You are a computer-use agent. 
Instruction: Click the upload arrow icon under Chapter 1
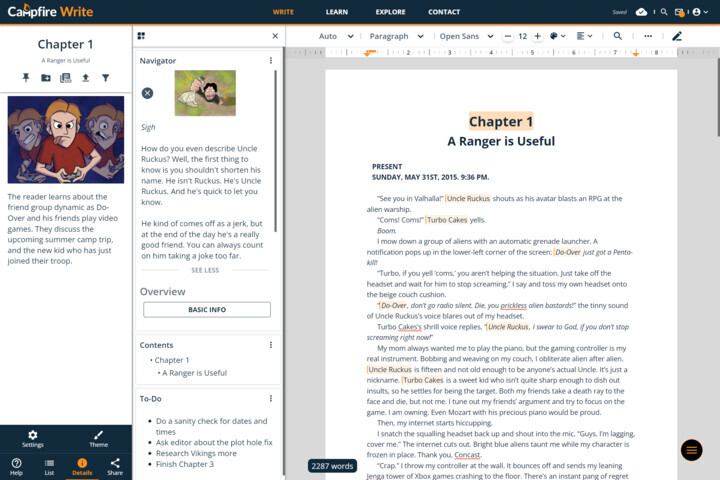85,78
